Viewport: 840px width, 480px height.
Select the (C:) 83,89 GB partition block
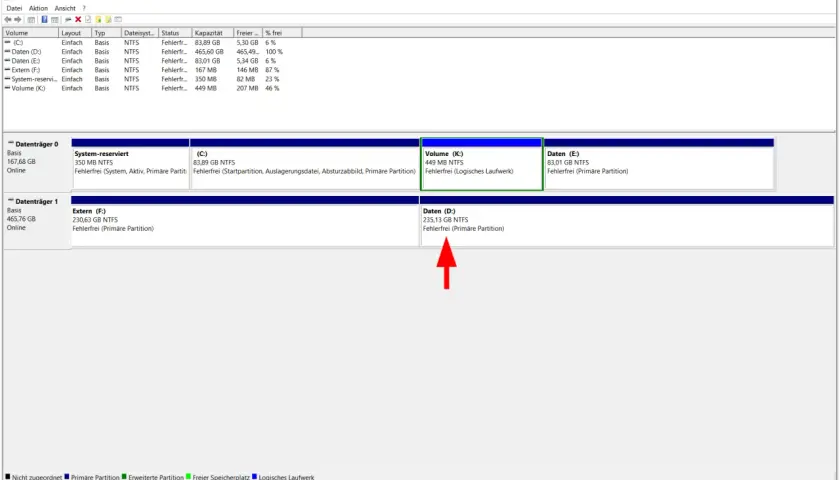(x=305, y=164)
